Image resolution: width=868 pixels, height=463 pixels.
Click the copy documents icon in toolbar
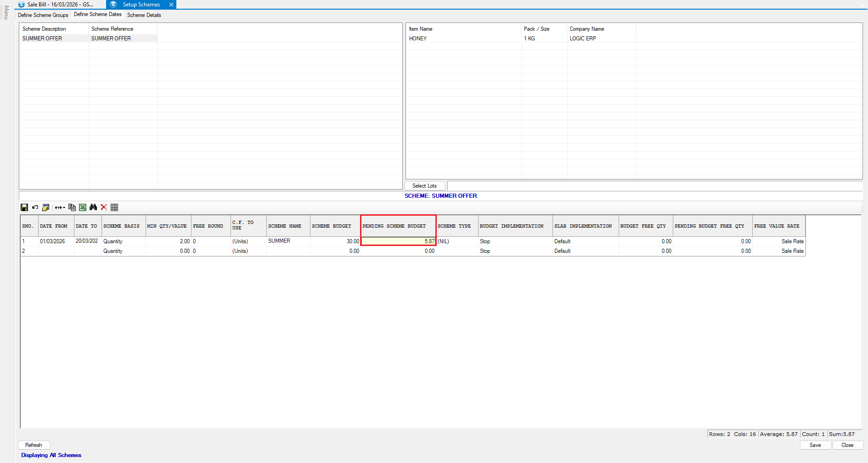tap(72, 207)
